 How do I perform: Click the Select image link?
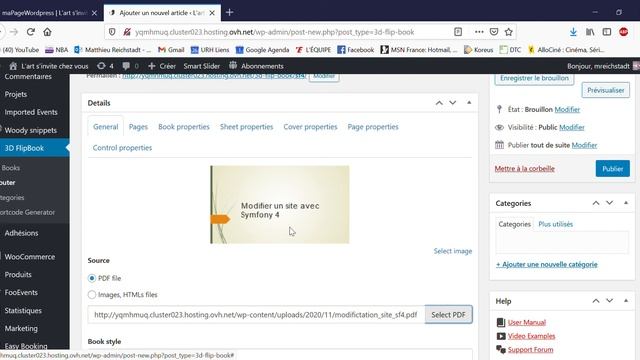tap(453, 251)
